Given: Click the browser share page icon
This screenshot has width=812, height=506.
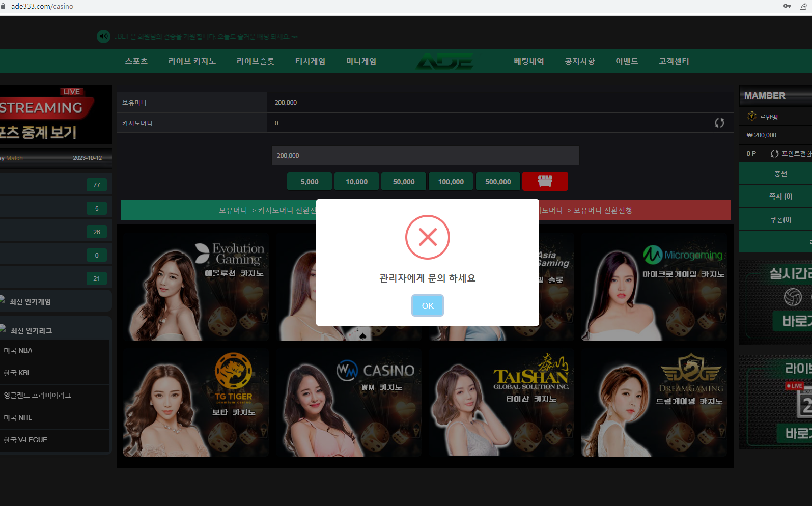Looking at the screenshot, I should coord(803,6).
